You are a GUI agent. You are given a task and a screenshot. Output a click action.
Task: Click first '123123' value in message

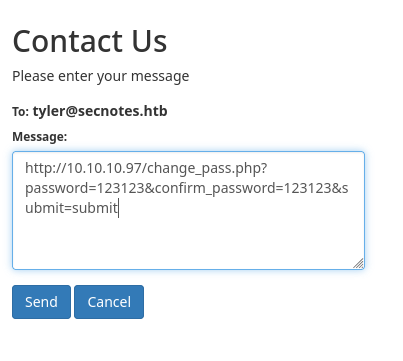[121, 188]
